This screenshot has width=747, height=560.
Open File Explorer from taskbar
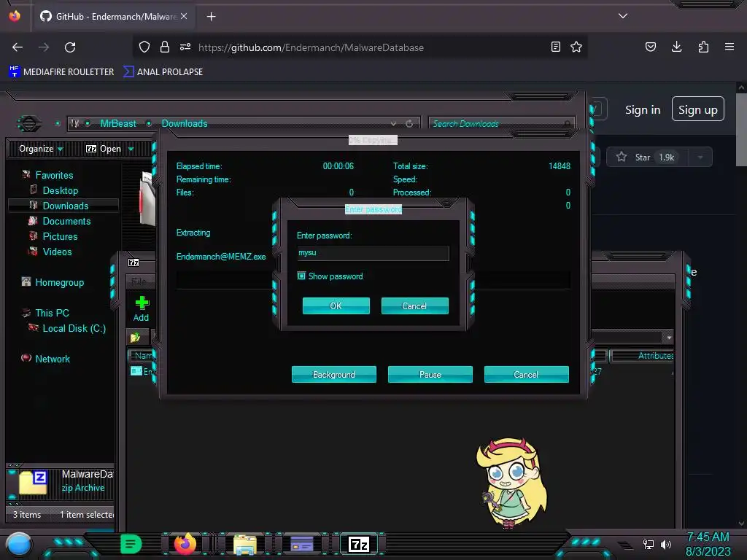click(x=245, y=544)
